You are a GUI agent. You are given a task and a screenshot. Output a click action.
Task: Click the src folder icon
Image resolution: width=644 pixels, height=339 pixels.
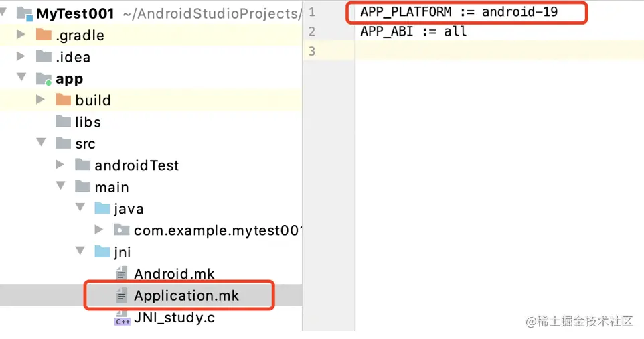pos(63,143)
